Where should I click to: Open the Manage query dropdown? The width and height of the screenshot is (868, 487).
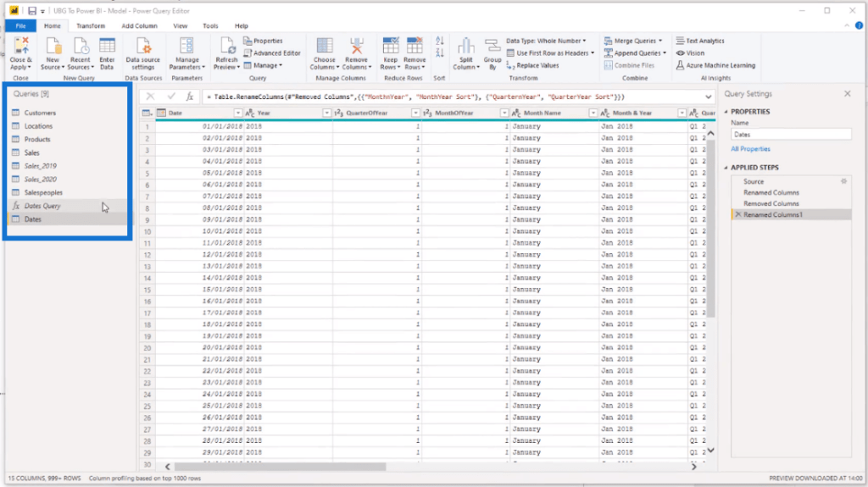click(263, 65)
